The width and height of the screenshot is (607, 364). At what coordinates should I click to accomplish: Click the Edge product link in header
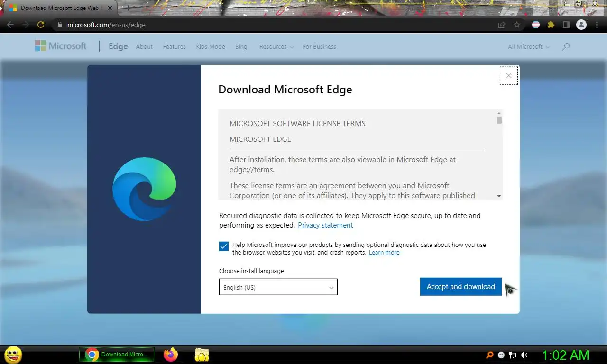point(118,46)
